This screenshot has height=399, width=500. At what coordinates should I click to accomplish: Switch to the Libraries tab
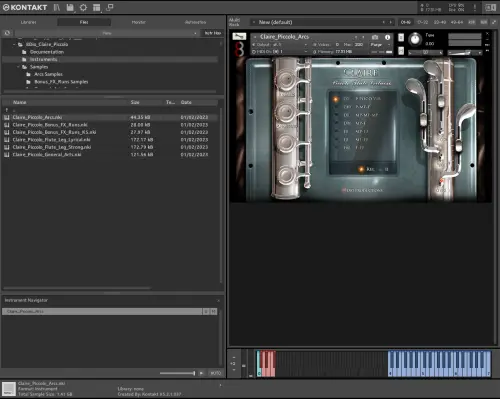[x=28, y=22]
